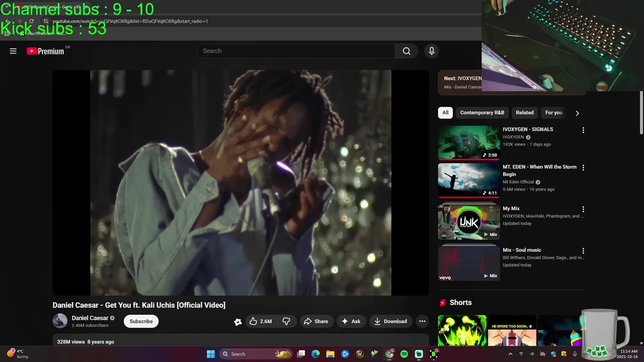Click the magnifier search button
This screenshot has width=644, height=362.
(x=407, y=51)
